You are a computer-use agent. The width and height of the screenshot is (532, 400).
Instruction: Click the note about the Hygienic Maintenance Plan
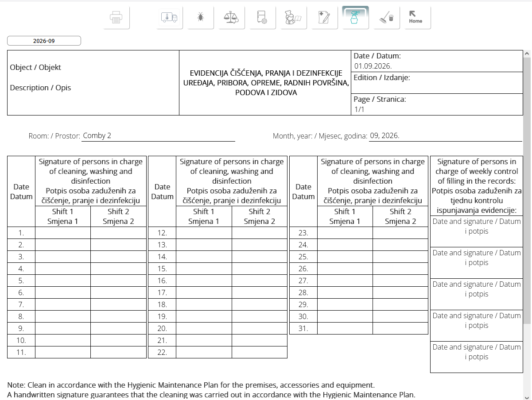tap(211, 390)
